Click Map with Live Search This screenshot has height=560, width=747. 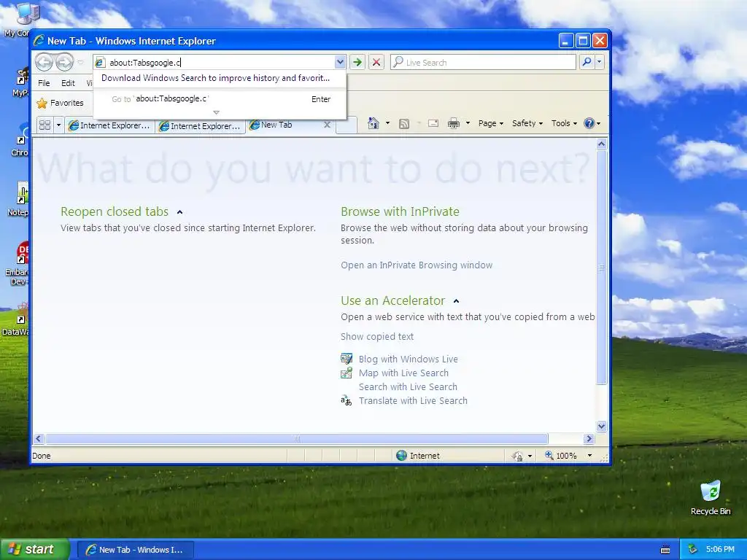[403, 373]
